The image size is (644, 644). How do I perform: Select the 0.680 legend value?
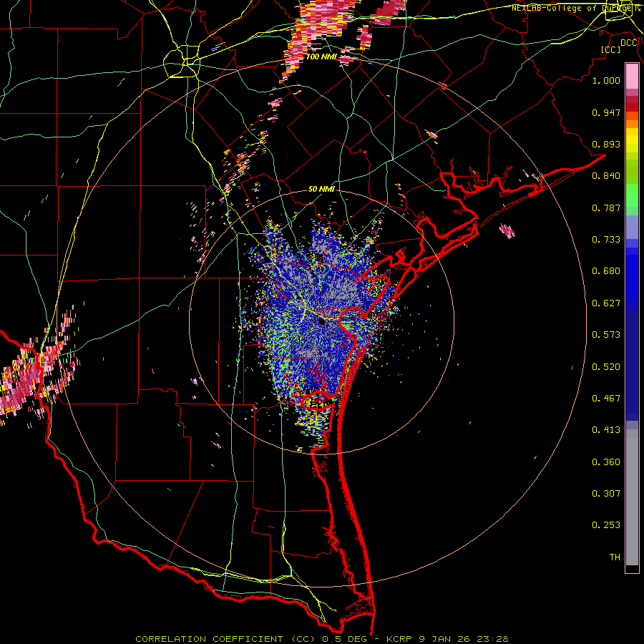(606, 271)
